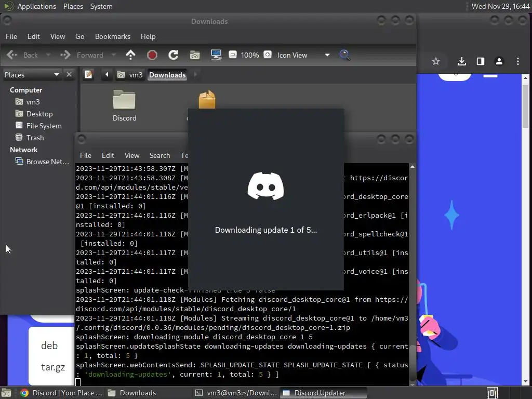
Task: Go up one folder with the up arrow
Action: tap(130, 55)
